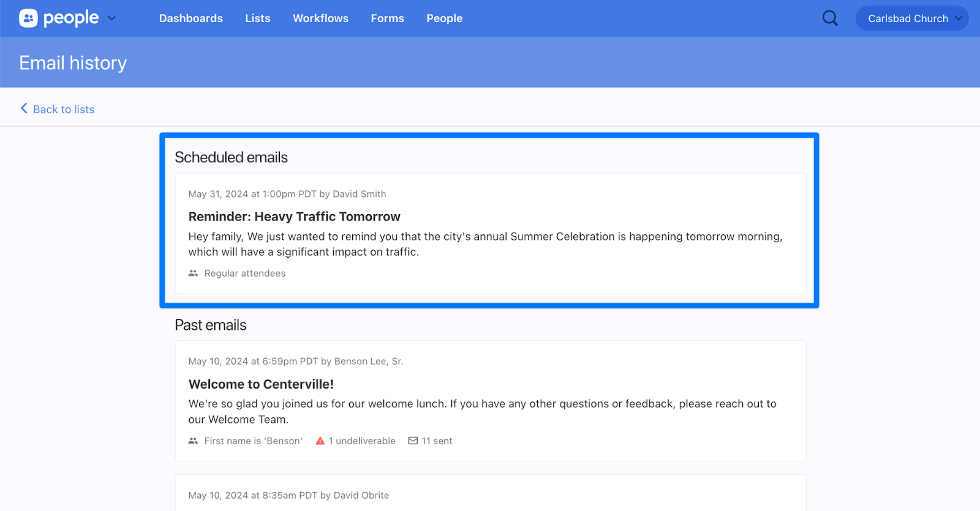
Task: Open the Welcome to Centerville! email
Action: [261, 384]
